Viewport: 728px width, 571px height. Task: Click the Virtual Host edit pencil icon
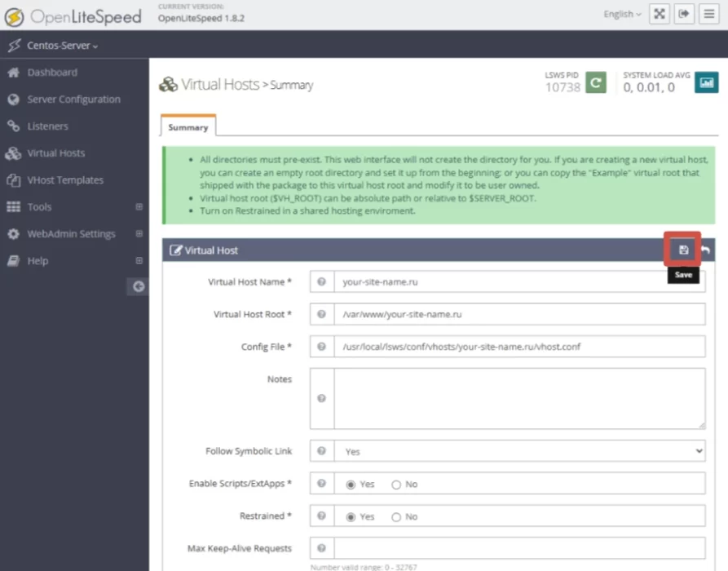175,250
